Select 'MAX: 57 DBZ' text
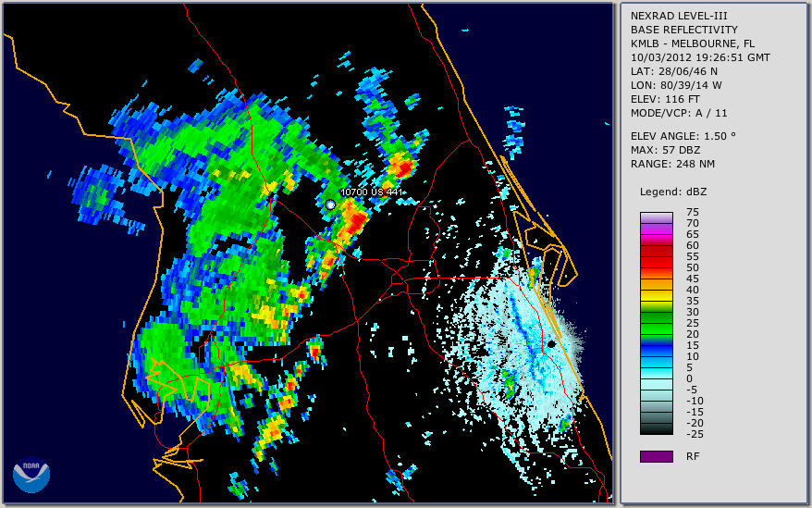The width and height of the screenshot is (812, 508). tap(665, 150)
